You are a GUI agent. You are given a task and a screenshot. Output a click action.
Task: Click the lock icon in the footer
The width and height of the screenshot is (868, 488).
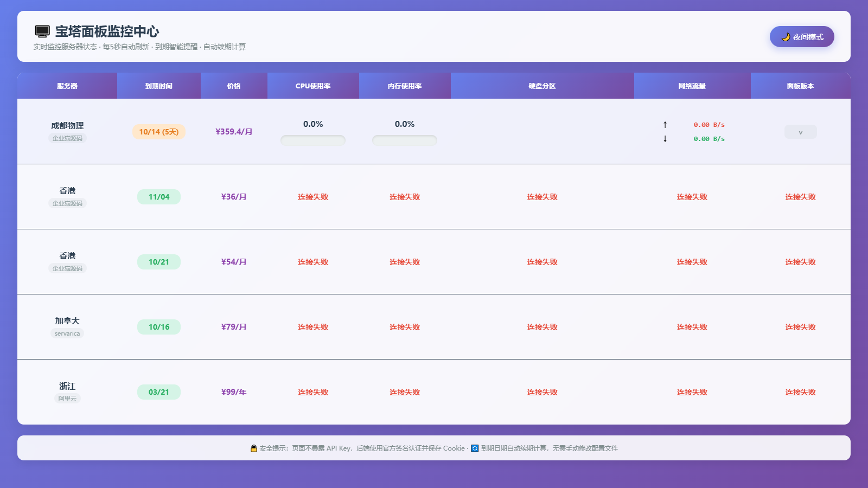(x=253, y=448)
